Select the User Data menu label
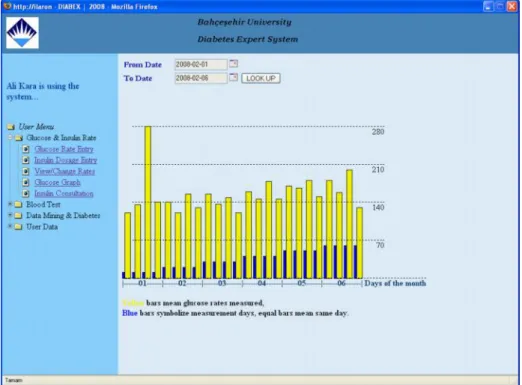 click(42, 227)
